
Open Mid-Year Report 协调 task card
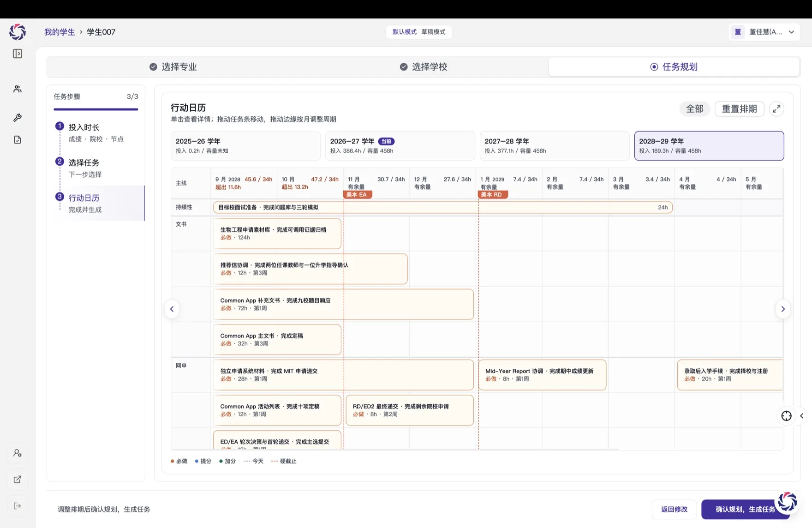pos(542,375)
